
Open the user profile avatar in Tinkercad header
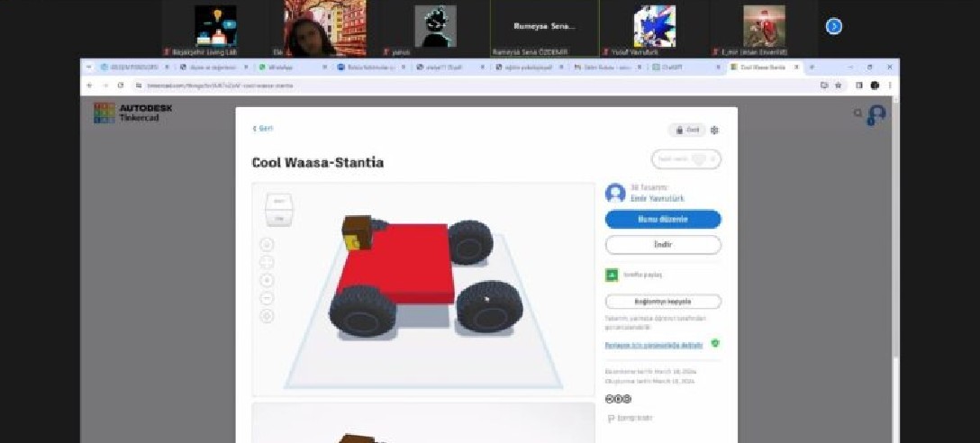tap(876, 115)
